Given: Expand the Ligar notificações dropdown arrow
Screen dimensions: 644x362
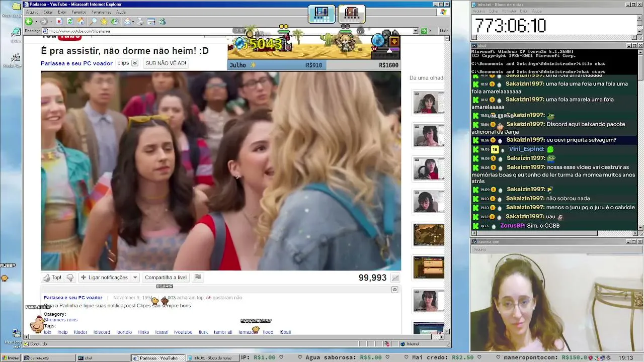Looking at the screenshot, I should click(135, 278).
